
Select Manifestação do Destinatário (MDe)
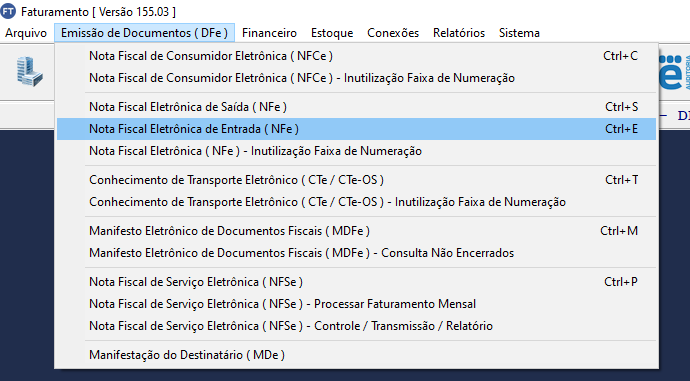pyautogui.click(x=356, y=355)
